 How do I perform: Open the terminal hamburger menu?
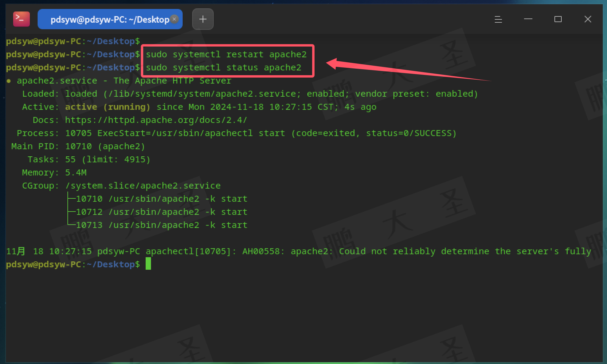(498, 19)
